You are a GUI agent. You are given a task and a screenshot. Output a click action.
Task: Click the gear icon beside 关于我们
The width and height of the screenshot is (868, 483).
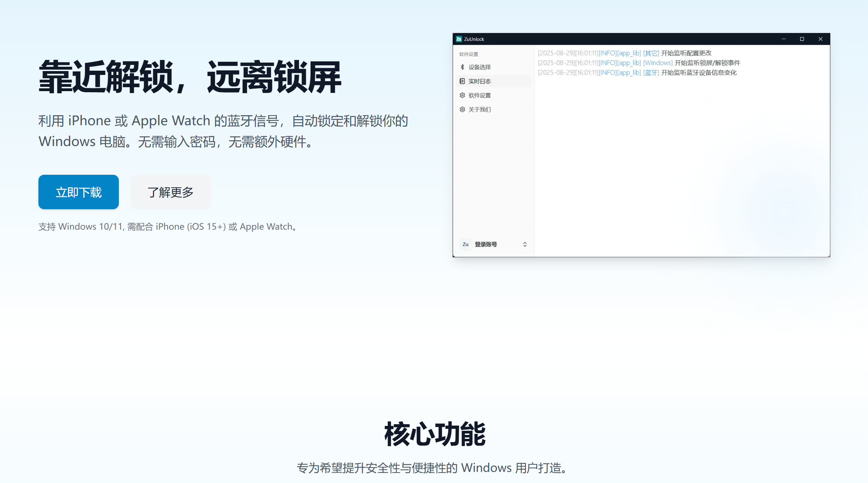(462, 109)
